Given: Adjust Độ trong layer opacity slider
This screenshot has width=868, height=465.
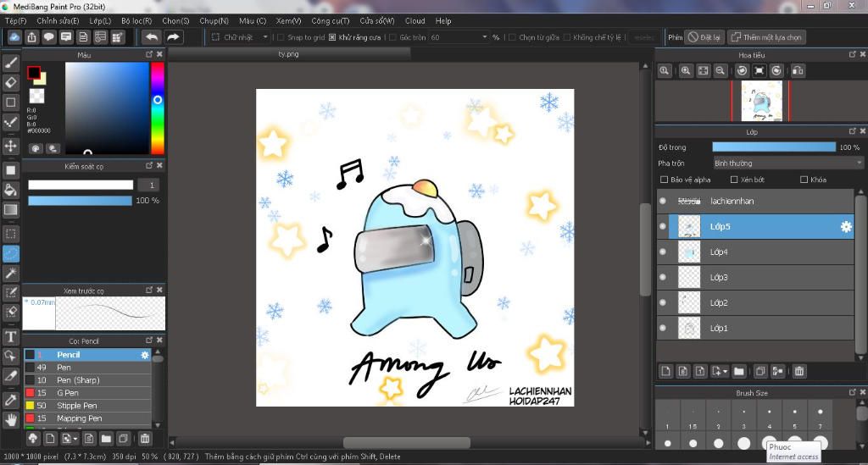Looking at the screenshot, I should (773, 147).
